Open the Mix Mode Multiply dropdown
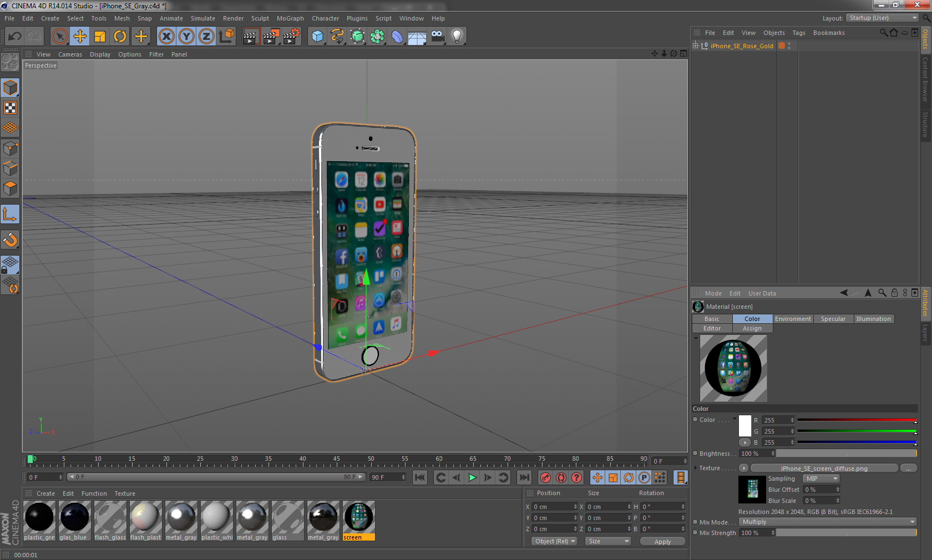Image resolution: width=932 pixels, height=560 pixels. (828, 522)
